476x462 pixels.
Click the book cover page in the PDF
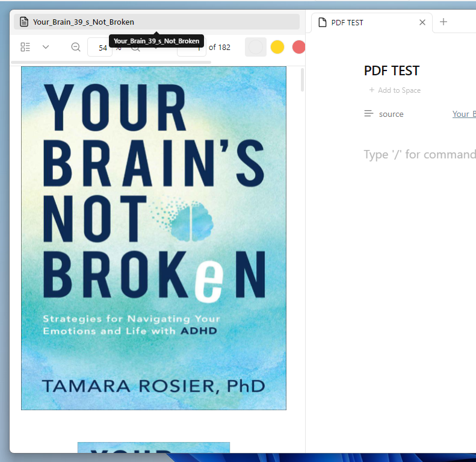153,238
